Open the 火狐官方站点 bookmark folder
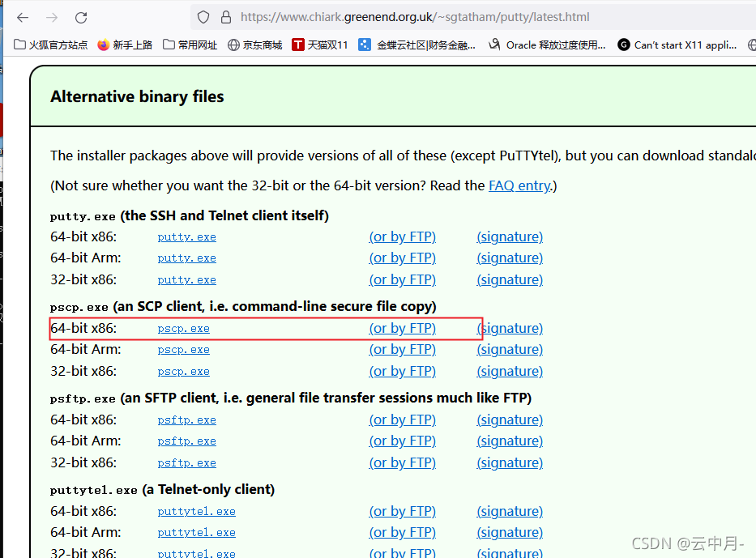This screenshot has height=558, width=756. (50, 45)
